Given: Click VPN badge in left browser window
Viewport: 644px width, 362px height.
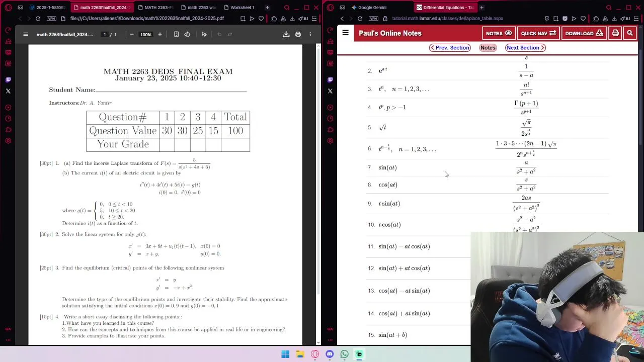Looking at the screenshot, I should pyautogui.click(x=52, y=19).
